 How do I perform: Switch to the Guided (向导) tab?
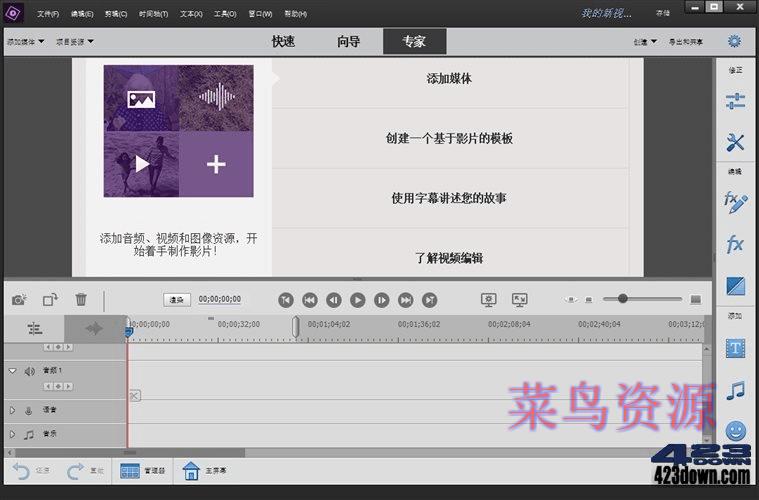click(349, 41)
